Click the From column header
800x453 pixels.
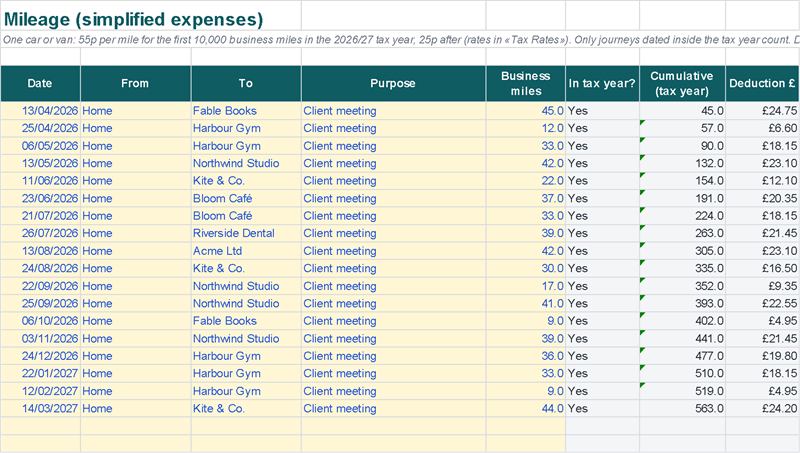pyautogui.click(x=135, y=84)
